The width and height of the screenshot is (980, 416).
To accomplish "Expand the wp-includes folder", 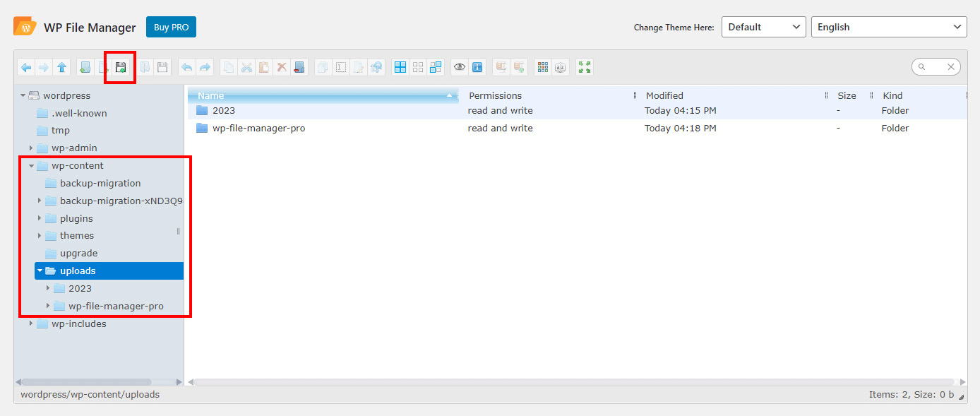I will (31, 323).
